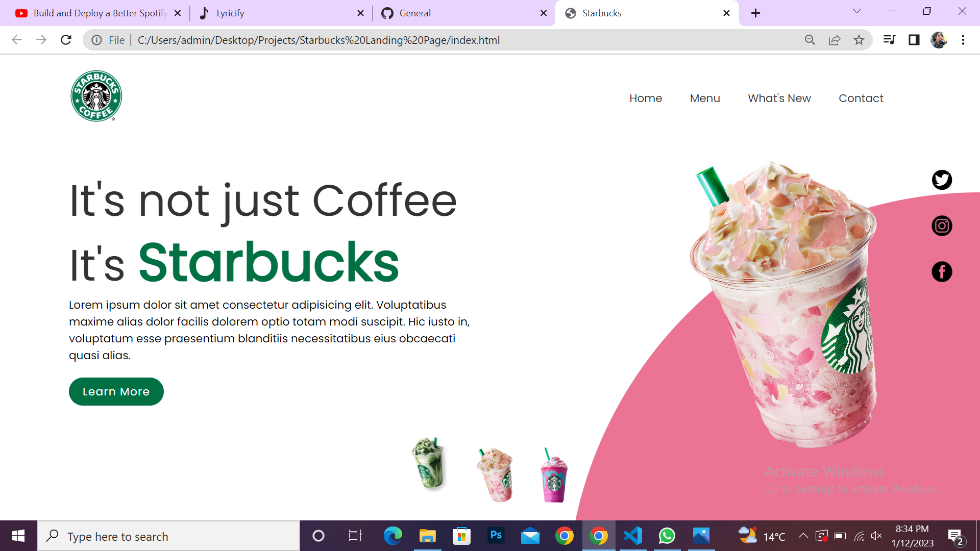This screenshot has width=980, height=551.
Task: Click the Learn More button
Action: 116,391
